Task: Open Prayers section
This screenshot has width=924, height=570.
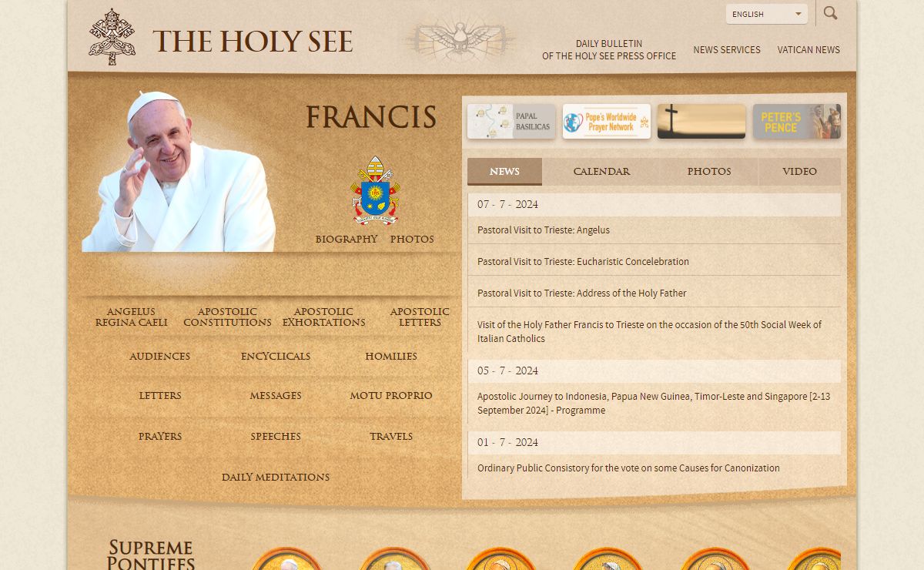Action: 160,437
